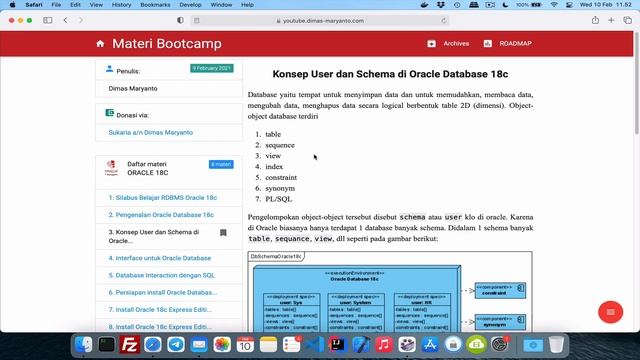Image resolution: width=640 pixels, height=360 pixels.
Task: Show tab overview icon in Safari
Action: click(x=627, y=20)
